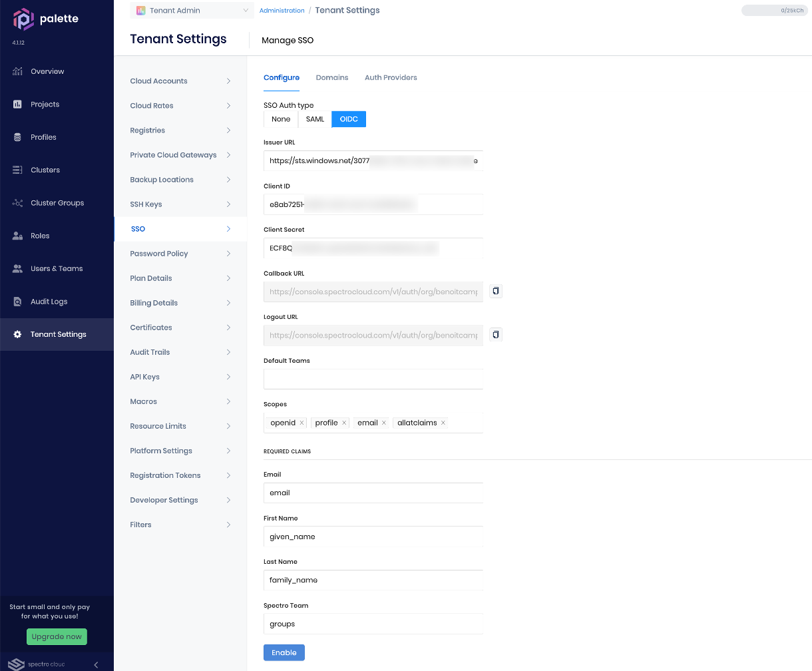
Task: Copy the Logout URL
Action: (496, 335)
